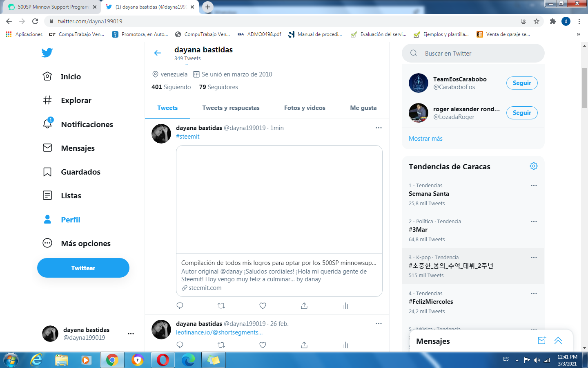Click the Twitter bird logo
The height and width of the screenshot is (368, 588).
[x=47, y=52]
